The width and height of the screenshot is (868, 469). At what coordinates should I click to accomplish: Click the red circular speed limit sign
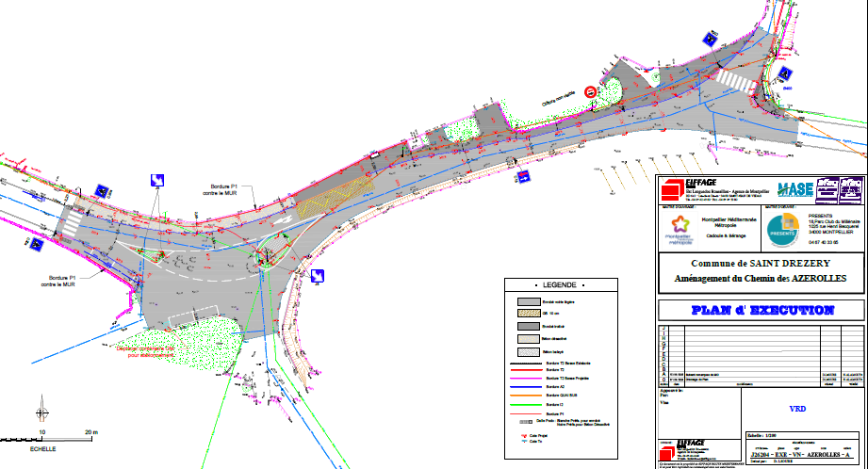[x=591, y=92]
